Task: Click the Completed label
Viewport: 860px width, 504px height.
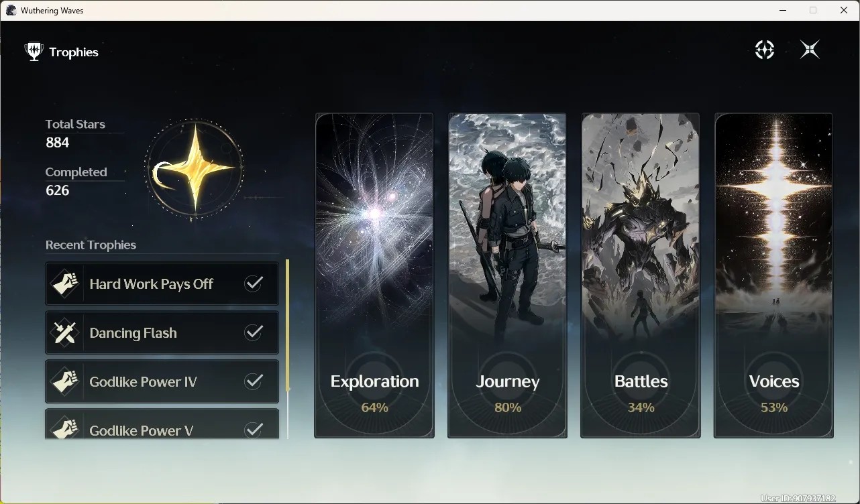Action: [76, 172]
